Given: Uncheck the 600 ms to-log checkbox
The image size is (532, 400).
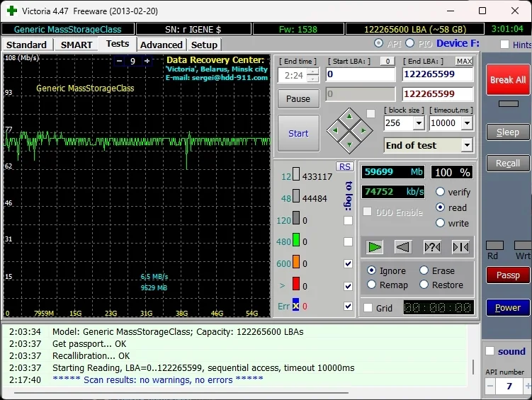Looking at the screenshot, I should [x=348, y=263].
